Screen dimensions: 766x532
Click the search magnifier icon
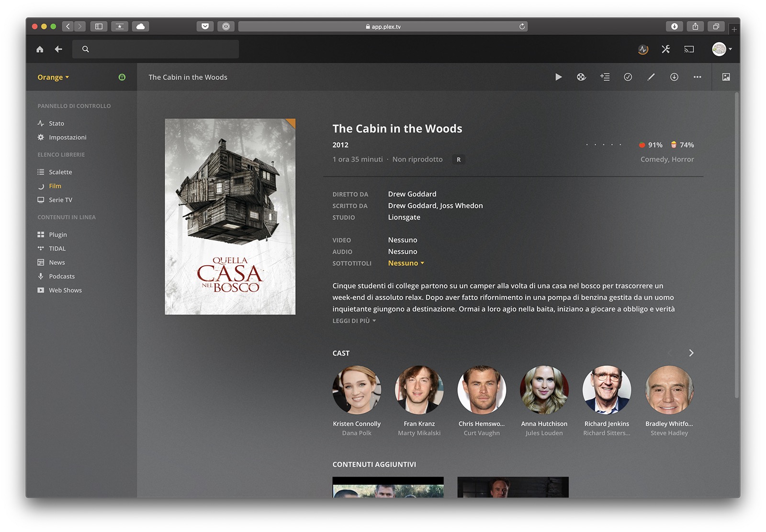click(86, 49)
